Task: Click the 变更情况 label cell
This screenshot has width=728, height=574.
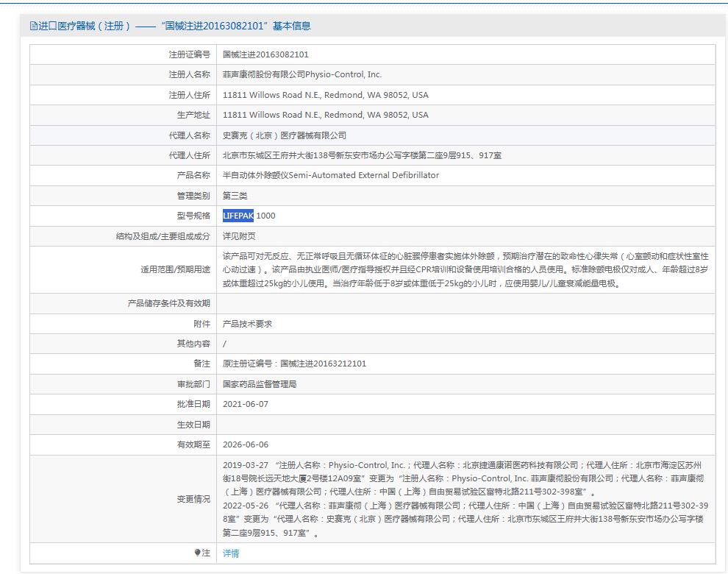Action: [x=123, y=499]
